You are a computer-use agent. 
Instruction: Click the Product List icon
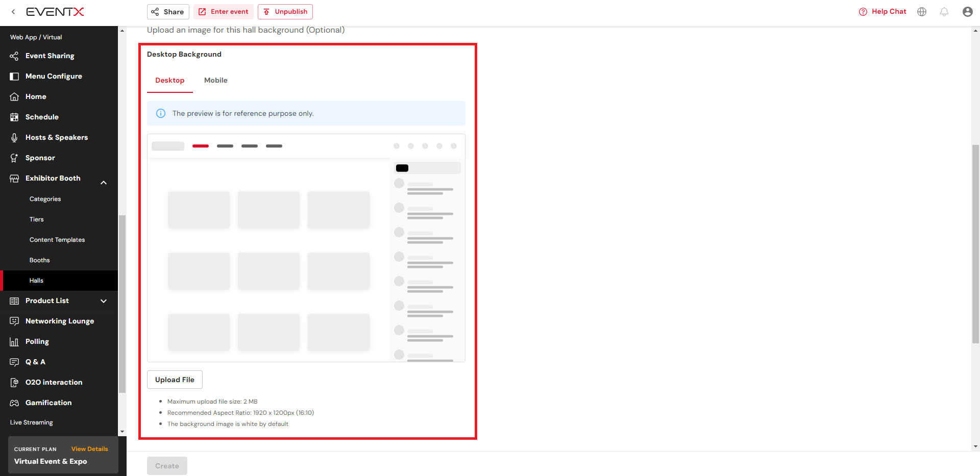pos(14,301)
